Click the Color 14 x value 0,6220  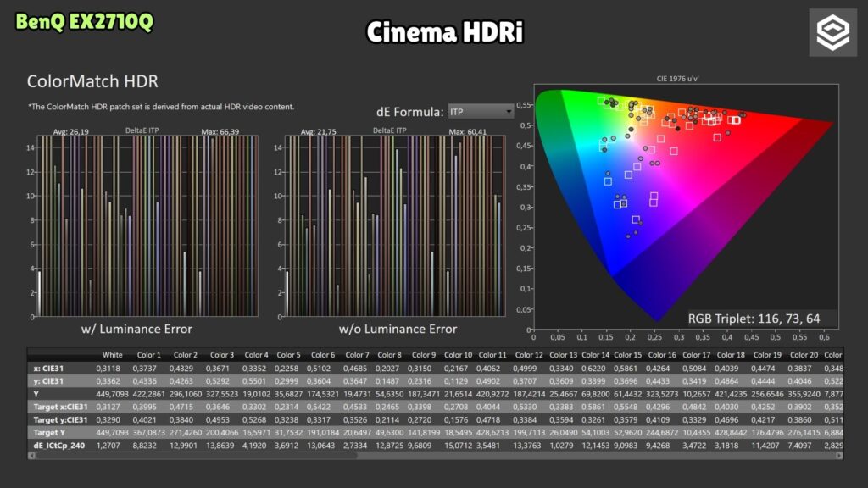(x=593, y=368)
